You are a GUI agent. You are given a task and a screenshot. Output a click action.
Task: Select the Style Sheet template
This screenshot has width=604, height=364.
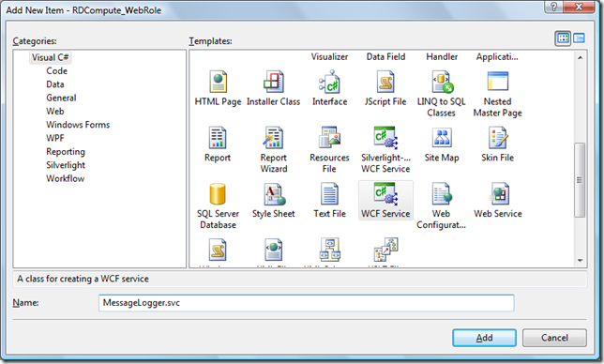pos(274,201)
